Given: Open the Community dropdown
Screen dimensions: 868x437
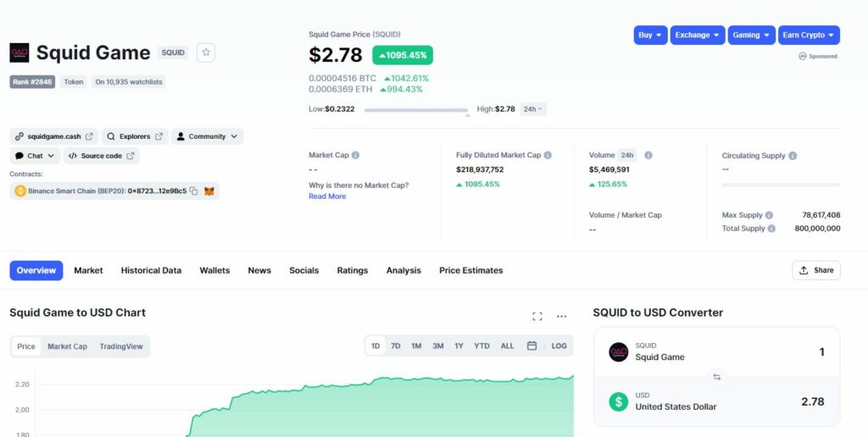Looking at the screenshot, I should (x=207, y=136).
